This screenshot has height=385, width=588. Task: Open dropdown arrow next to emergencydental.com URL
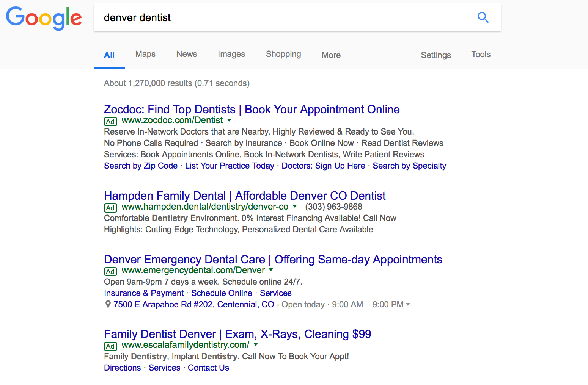click(x=271, y=270)
